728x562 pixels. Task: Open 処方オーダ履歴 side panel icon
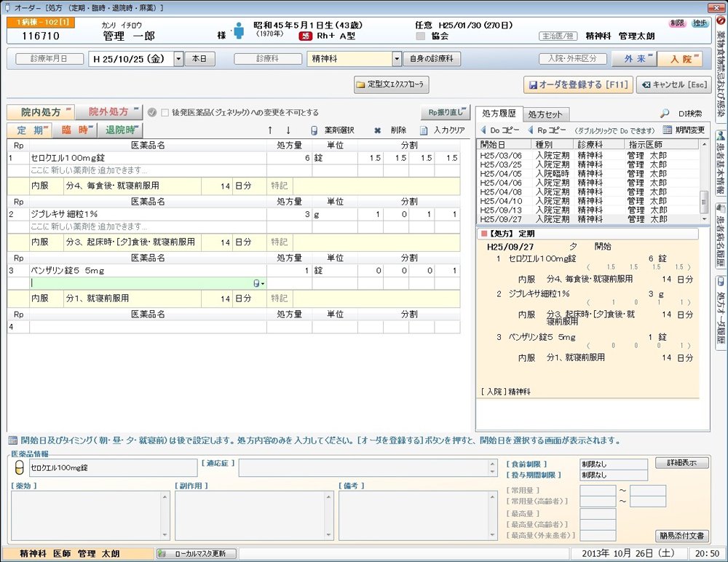click(x=721, y=282)
